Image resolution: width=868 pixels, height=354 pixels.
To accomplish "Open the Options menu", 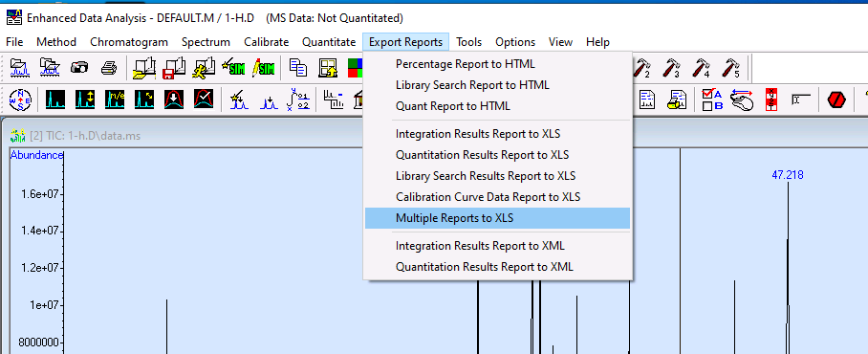I will click(x=515, y=42).
